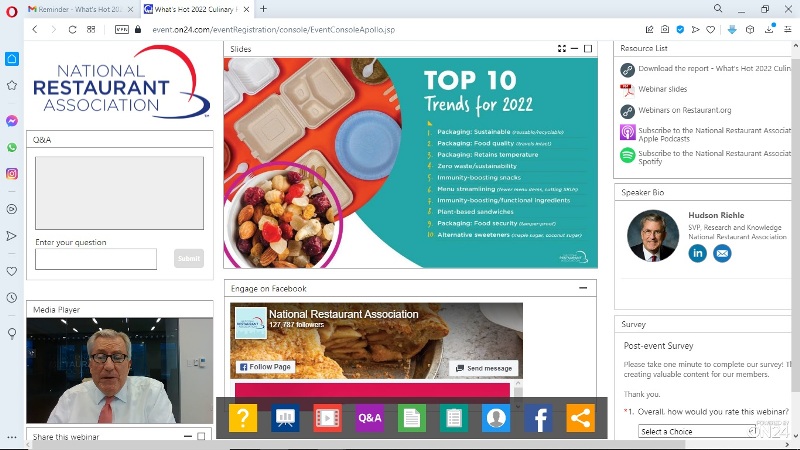800x450 pixels.
Task: Open Opera sidebar heart pinboards icon
Action: (12, 271)
